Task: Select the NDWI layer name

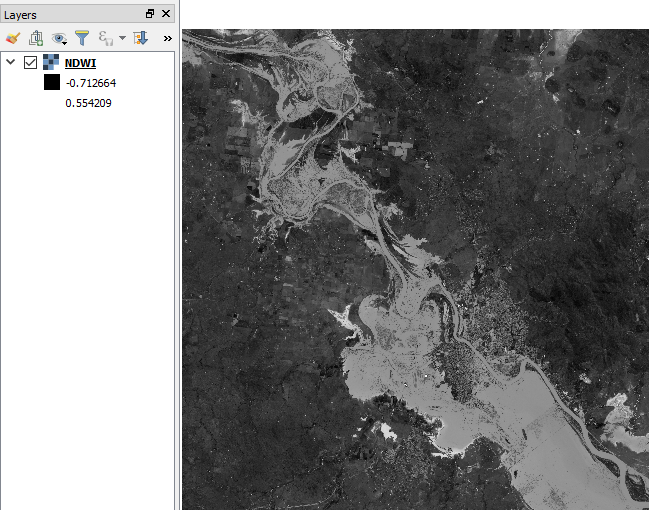Action: click(80, 63)
